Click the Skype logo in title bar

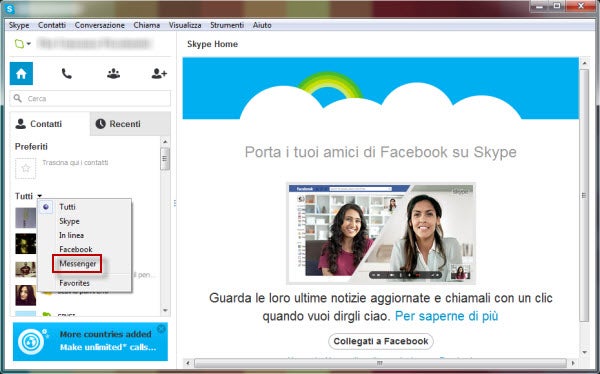pos(10,8)
